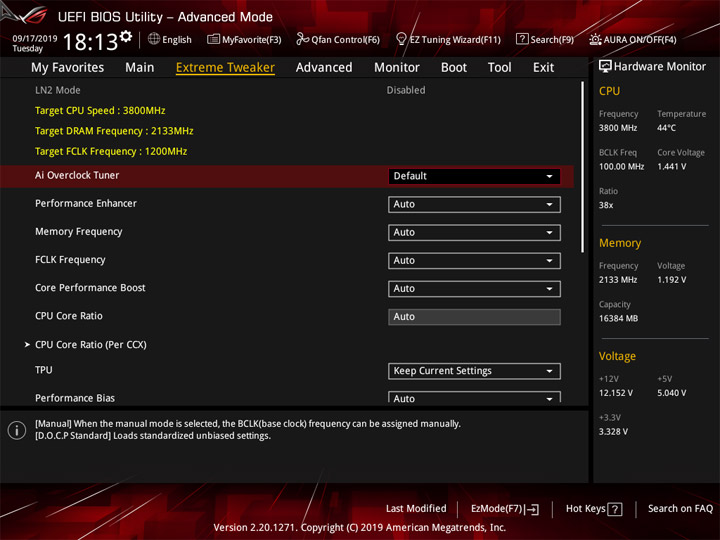Select the Ai Overclock Tuner label
Image resolution: width=720 pixels, height=540 pixels.
(77, 175)
